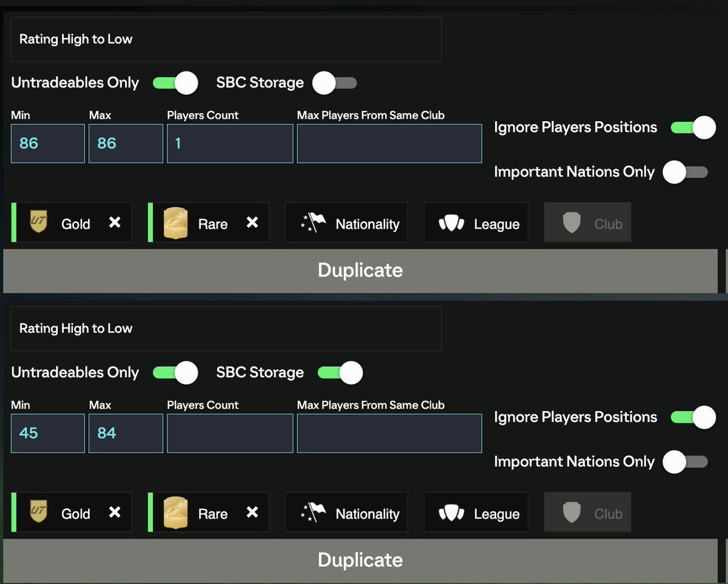Open the League selector in the bottom filter

[476, 512]
